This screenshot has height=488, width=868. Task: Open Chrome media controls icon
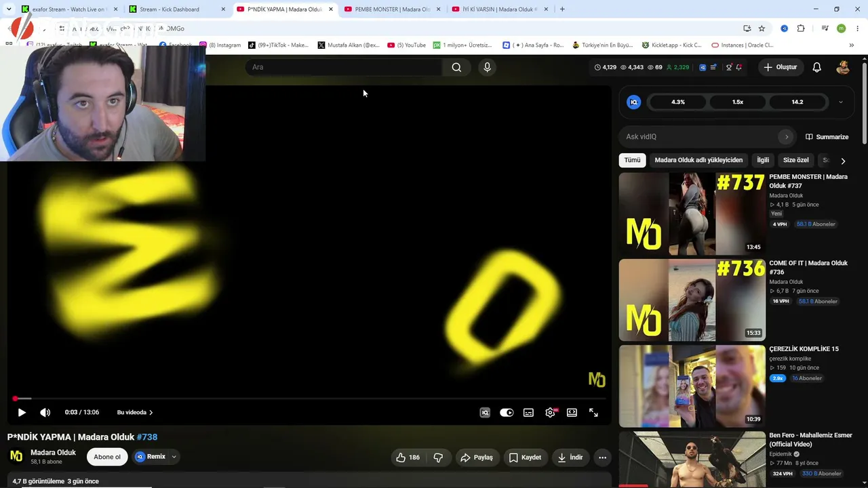click(825, 28)
